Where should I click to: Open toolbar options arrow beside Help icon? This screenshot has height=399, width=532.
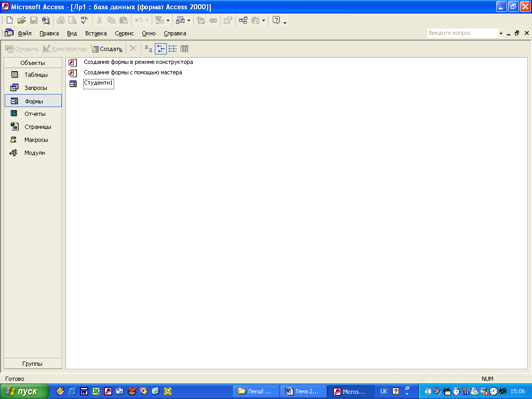click(x=285, y=22)
